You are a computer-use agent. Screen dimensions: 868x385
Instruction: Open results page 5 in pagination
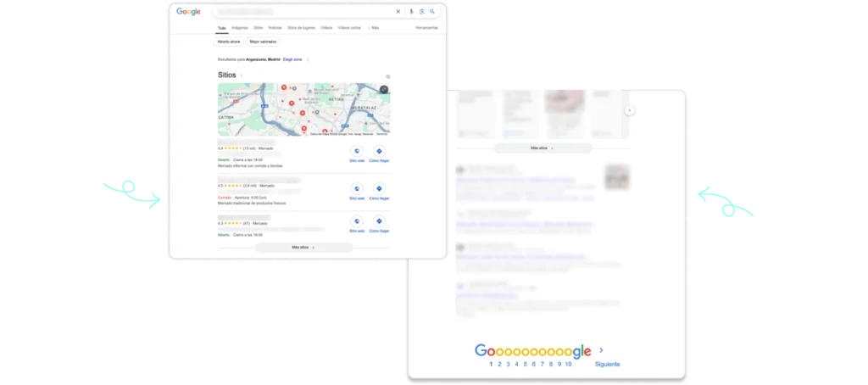pyautogui.click(x=526, y=365)
